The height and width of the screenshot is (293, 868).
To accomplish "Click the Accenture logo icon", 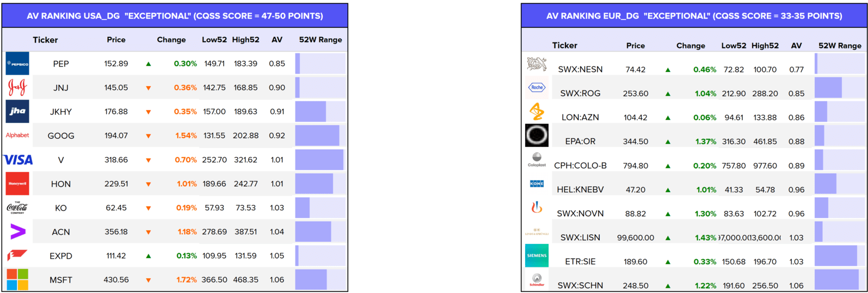I will tap(17, 231).
